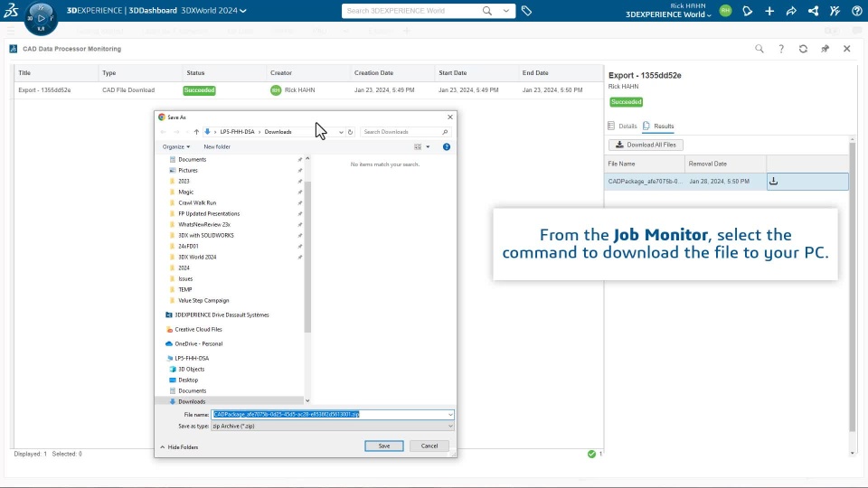Open Organize dropdown in Save As

coord(176,146)
